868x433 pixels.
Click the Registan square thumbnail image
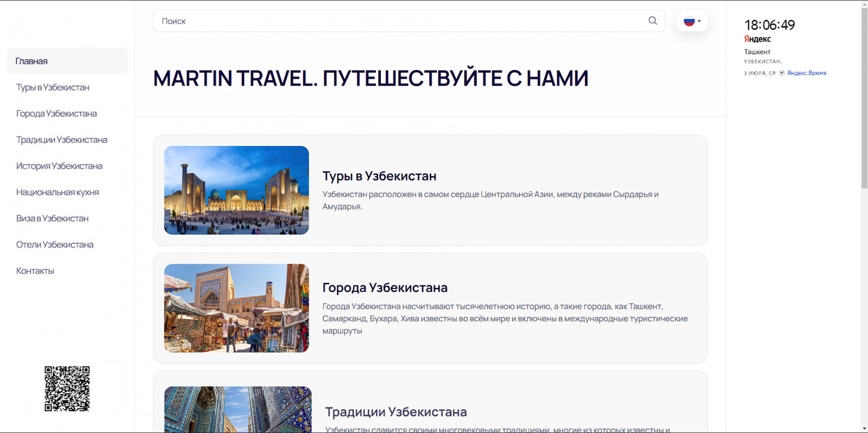pos(237,190)
